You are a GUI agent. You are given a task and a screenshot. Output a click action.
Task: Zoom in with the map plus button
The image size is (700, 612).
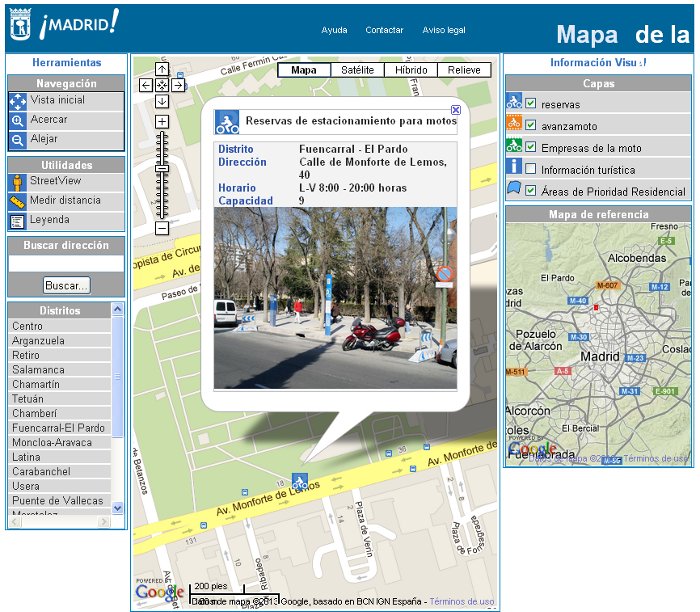click(162, 121)
